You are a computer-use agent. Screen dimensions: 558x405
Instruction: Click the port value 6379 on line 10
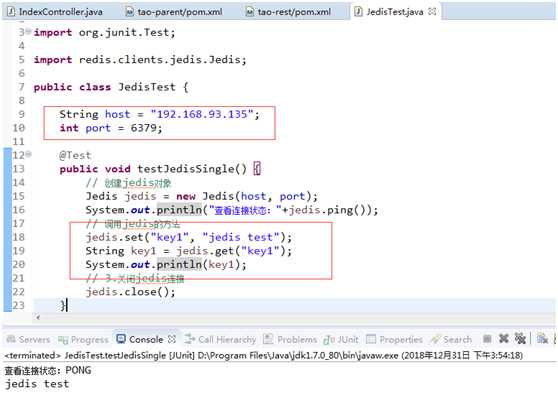coord(143,128)
